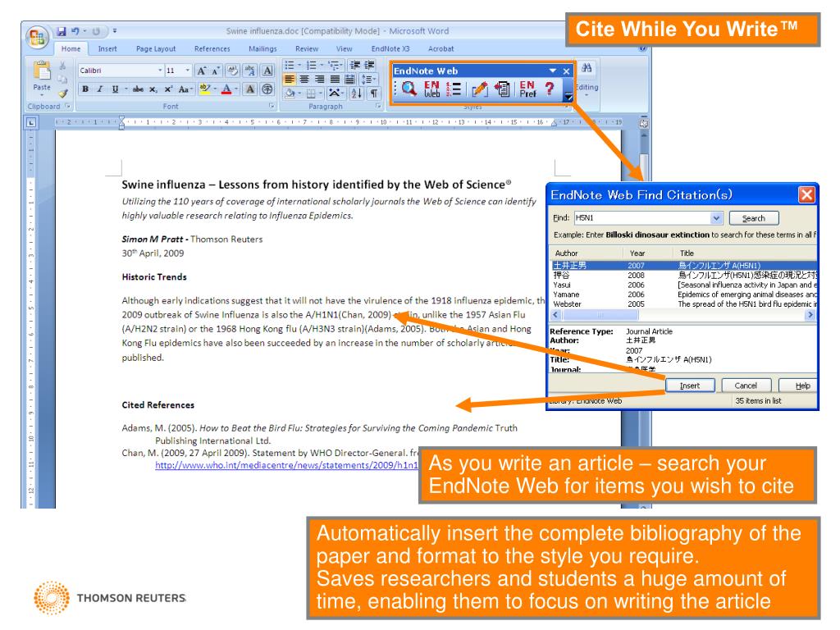Toggle show paragraph marks
Screen dimensions: 840x630
coord(374,94)
